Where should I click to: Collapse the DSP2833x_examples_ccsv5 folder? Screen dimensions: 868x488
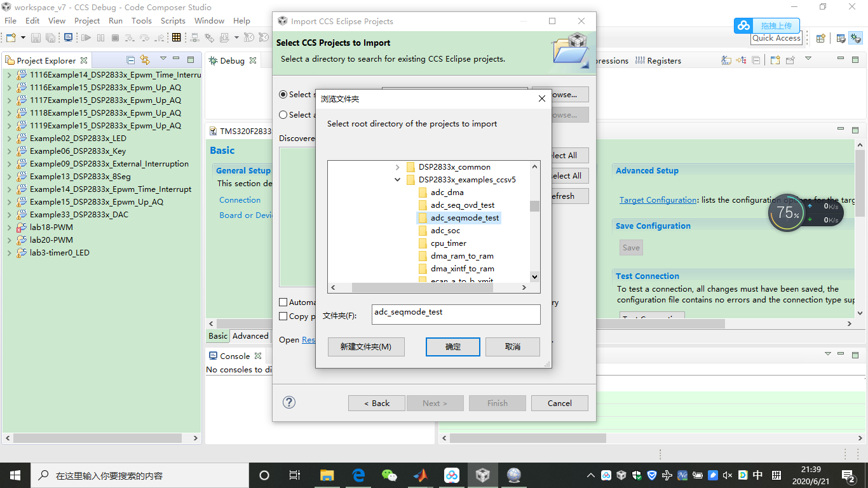(397, 180)
